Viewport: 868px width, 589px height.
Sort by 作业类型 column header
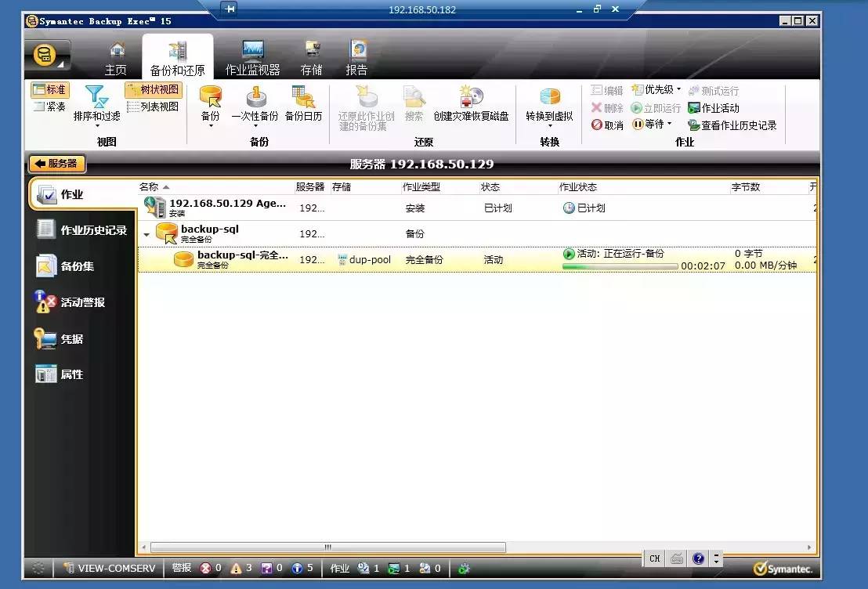pyautogui.click(x=421, y=187)
